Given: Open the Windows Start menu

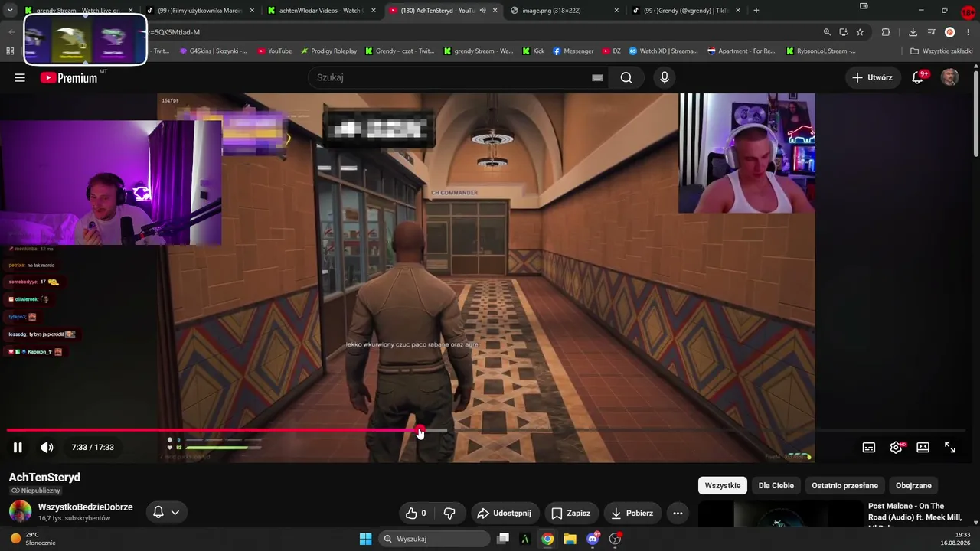Looking at the screenshot, I should click(x=365, y=539).
